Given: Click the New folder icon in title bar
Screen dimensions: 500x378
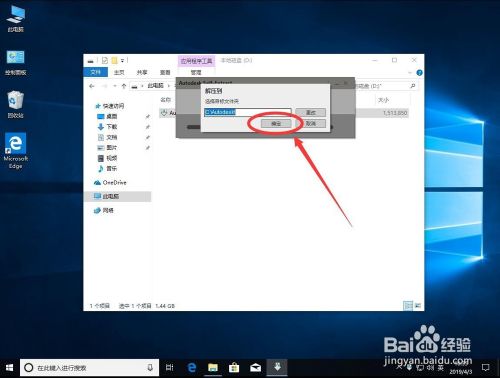Looking at the screenshot, I should click(x=114, y=60).
